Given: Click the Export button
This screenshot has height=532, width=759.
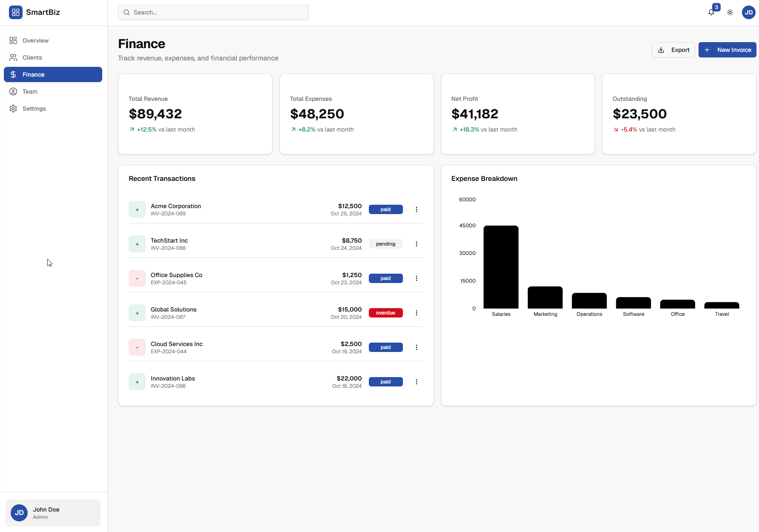Looking at the screenshot, I should coord(673,50).
